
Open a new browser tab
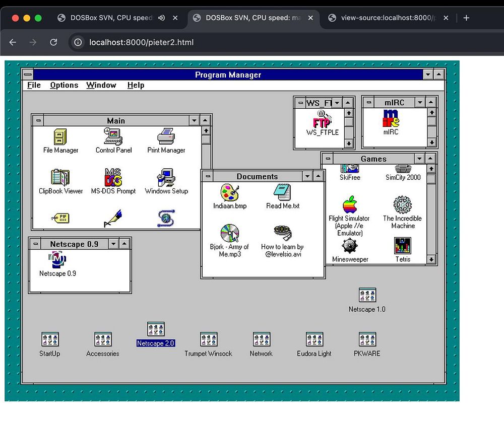point(466,18)
